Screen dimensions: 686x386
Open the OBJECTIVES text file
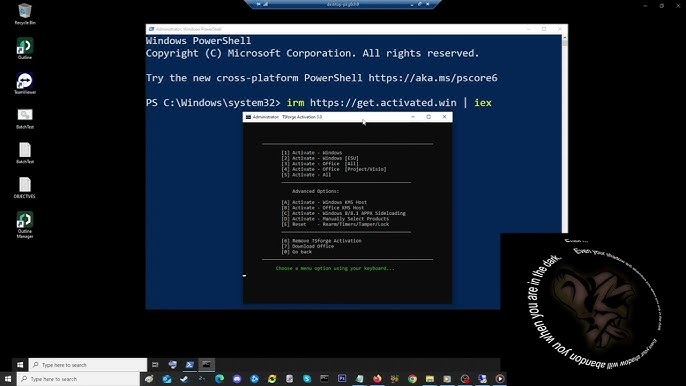pyautogui.click(x=25, y=188)
